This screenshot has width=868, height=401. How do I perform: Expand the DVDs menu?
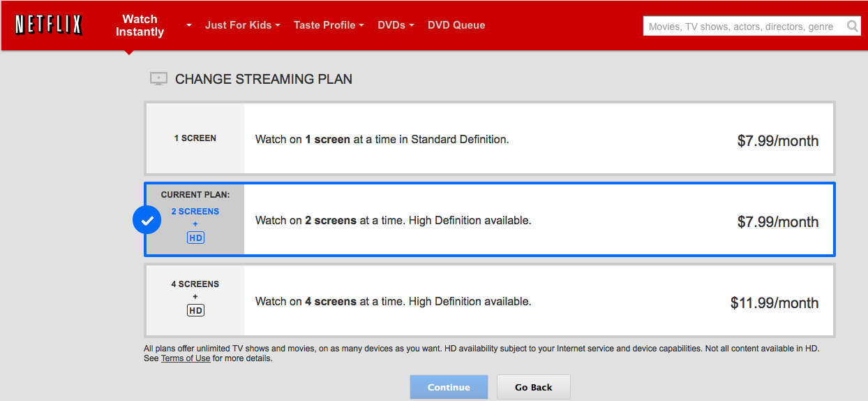[396, 25]
